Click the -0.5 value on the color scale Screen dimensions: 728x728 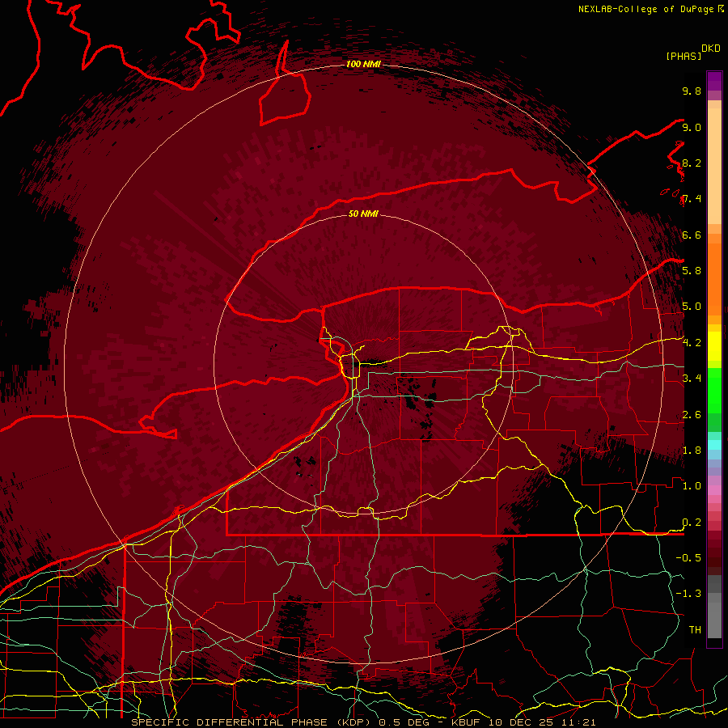pyautogui.click(x=688, y=557)
